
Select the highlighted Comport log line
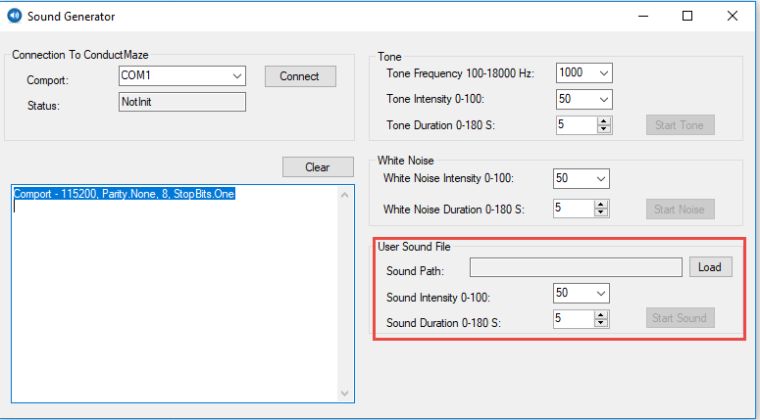pos(124,194)
